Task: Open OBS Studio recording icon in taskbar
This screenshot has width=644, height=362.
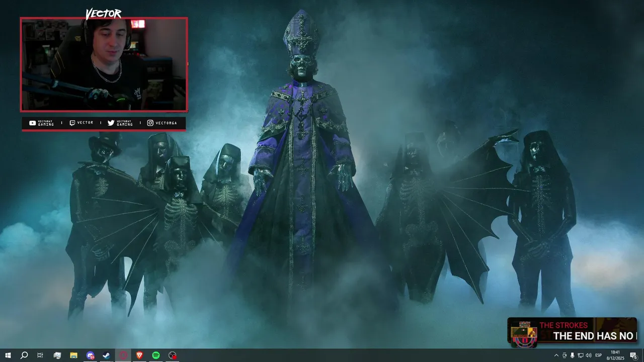Action: [x=173, y=355]
